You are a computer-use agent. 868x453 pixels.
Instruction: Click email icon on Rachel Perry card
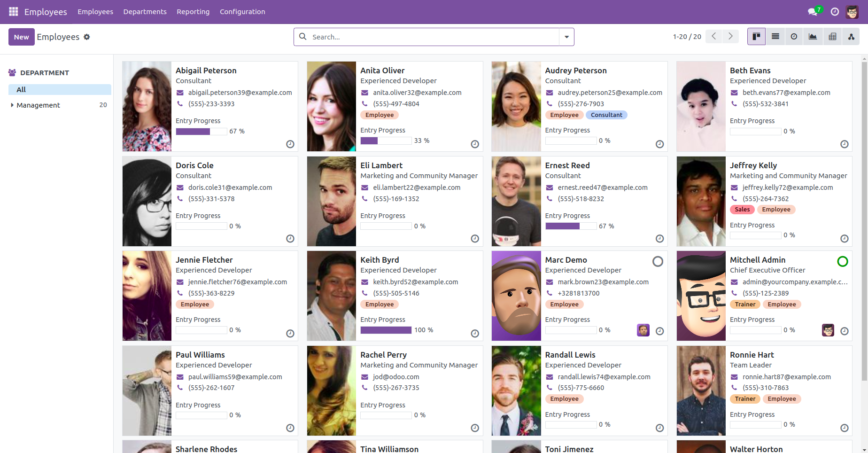pos(364,377)
